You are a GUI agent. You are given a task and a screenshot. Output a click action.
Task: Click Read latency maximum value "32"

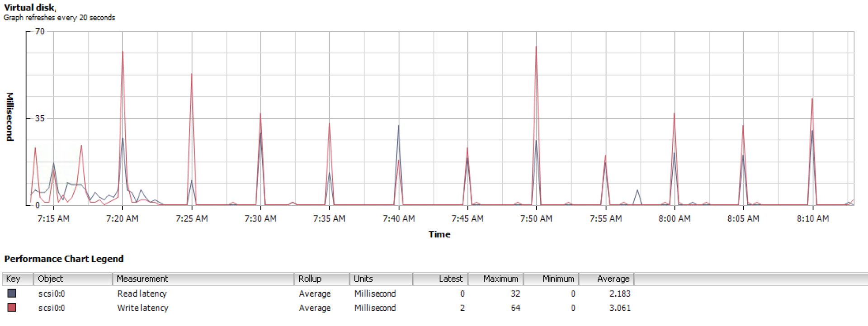[515, 294]
